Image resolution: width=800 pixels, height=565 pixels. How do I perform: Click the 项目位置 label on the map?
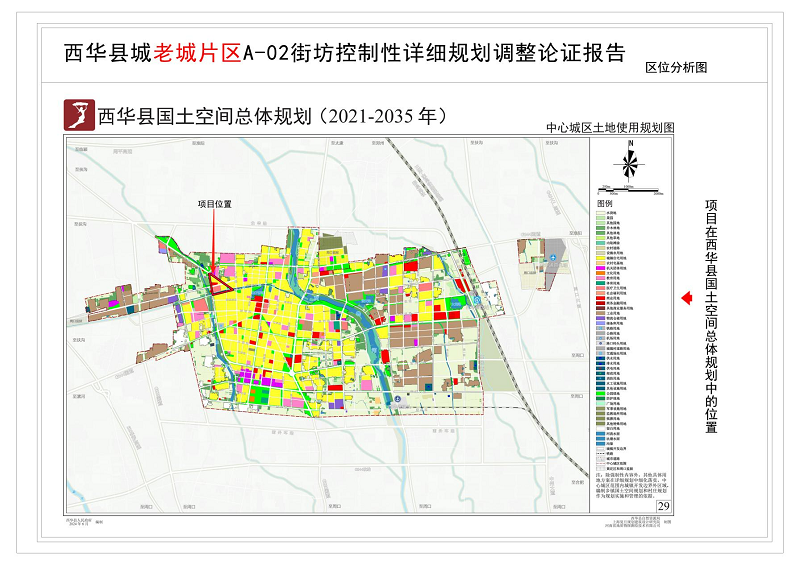(x=214, y=204)
